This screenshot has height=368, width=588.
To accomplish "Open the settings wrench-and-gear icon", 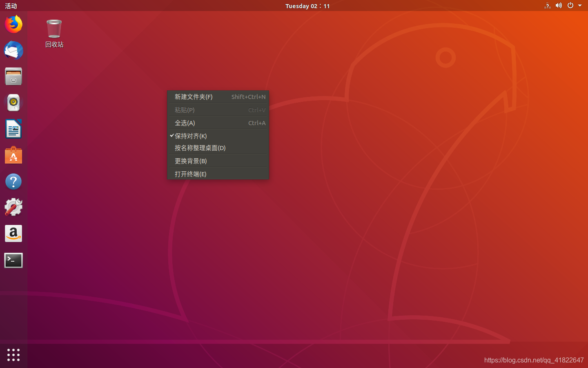I will [13, 207].
